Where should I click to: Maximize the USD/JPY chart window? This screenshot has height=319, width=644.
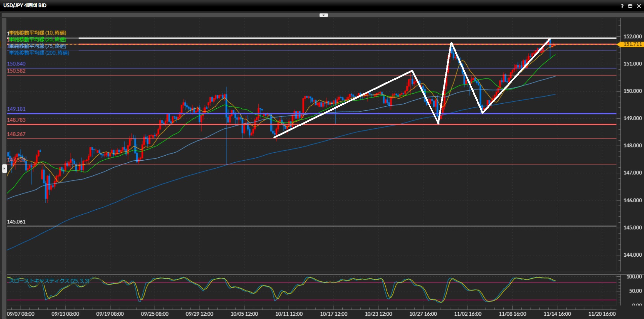click(630, 6)
